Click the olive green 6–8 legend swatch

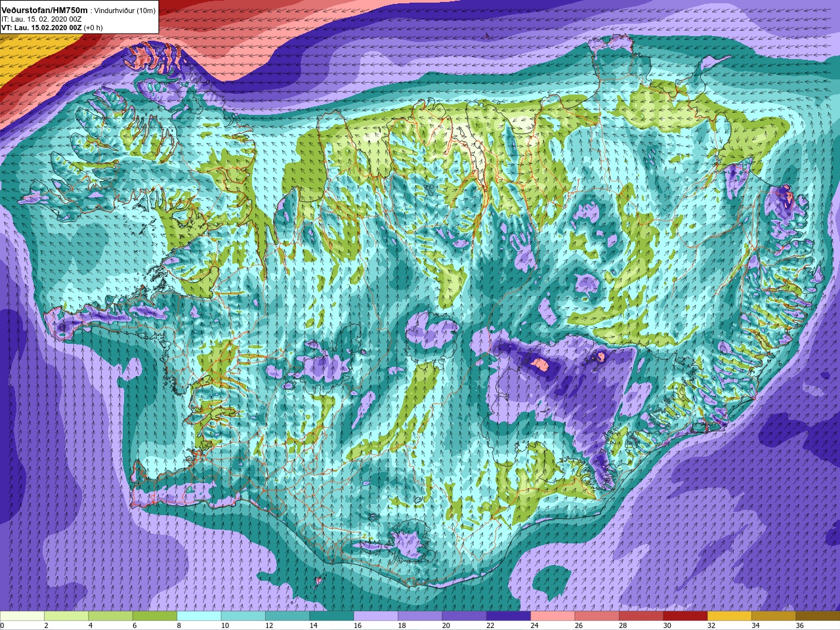pos(155,616)
